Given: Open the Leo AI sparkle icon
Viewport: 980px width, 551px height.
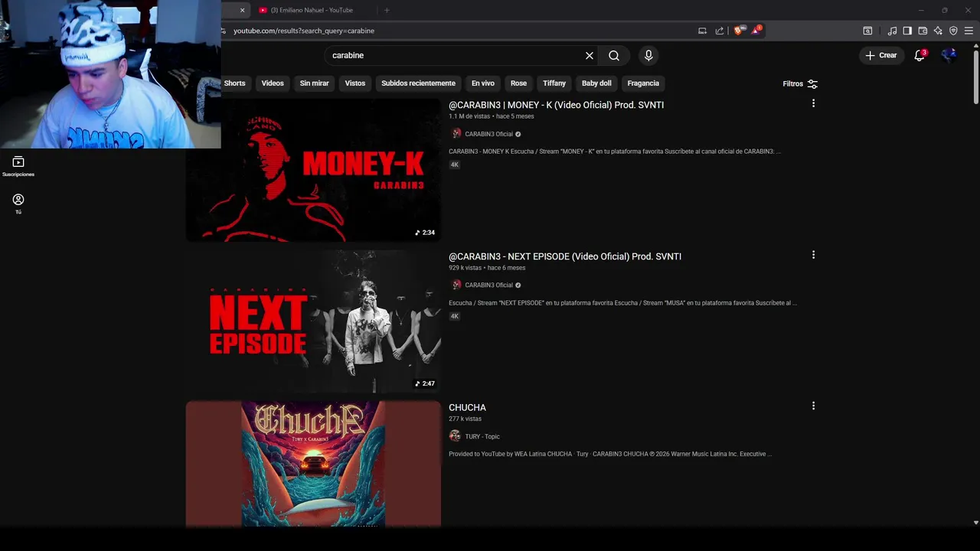Looking at the screenshot, I should [x=938, y=31].
